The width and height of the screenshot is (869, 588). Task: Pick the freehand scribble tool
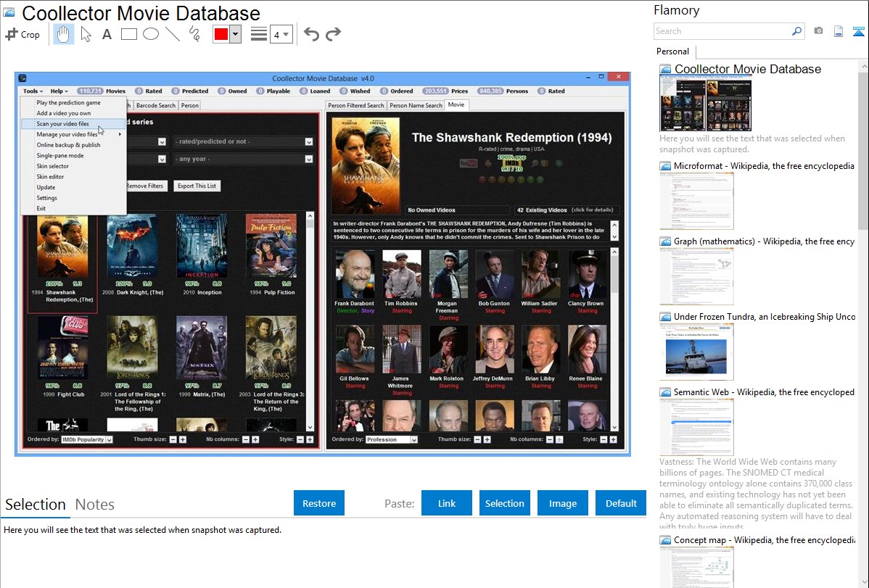[x=194, y=34]
